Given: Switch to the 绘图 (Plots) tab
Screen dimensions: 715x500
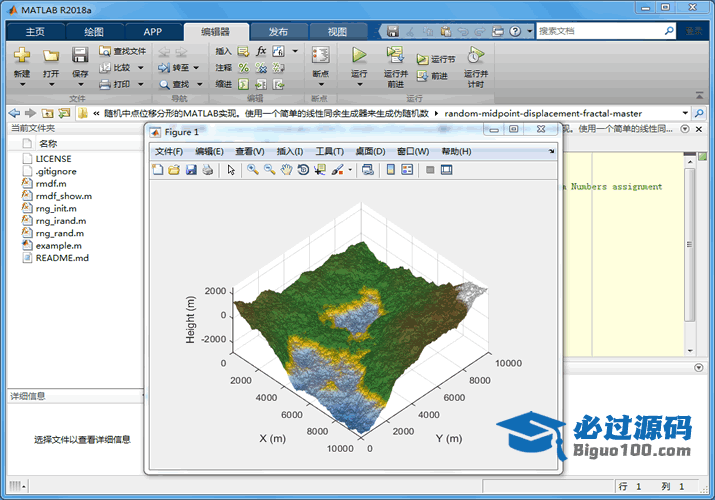Looking at the screenshot, I should tap(94, 31).
